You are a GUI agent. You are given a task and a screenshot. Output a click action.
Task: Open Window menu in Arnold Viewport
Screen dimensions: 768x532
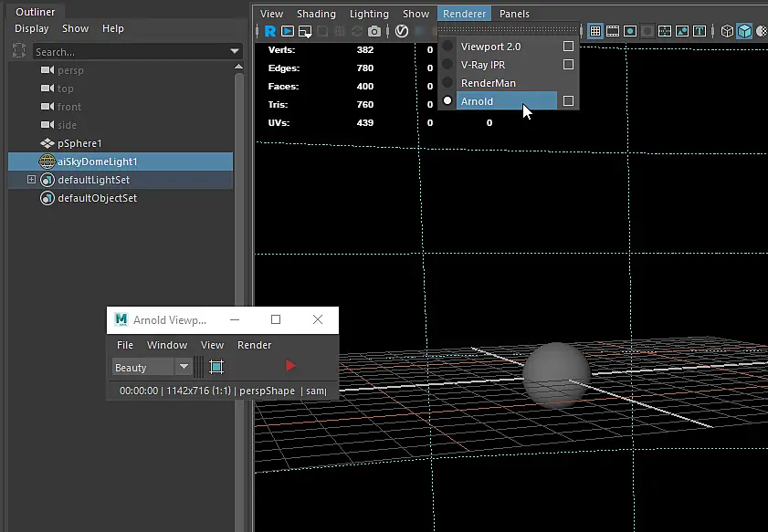pyautogui.click(x=167, y=345)
